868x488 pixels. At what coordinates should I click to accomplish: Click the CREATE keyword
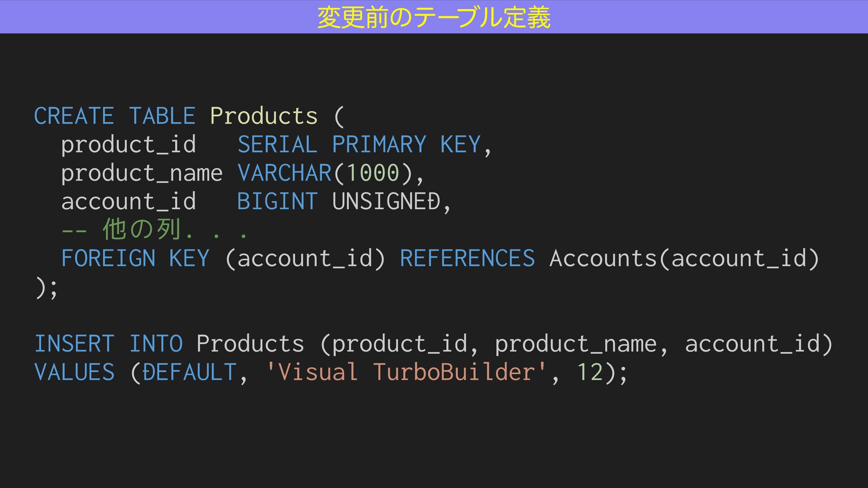coord(74,116)
